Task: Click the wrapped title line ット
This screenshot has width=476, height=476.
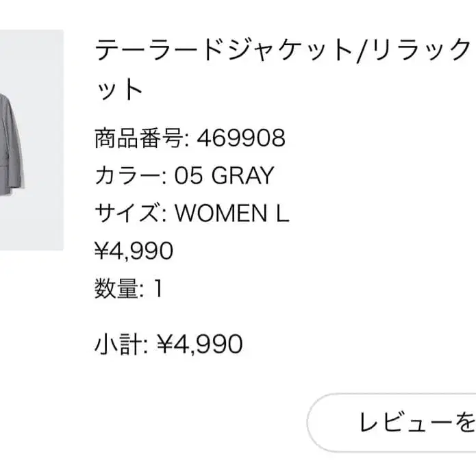Action: tap(119, 89)
